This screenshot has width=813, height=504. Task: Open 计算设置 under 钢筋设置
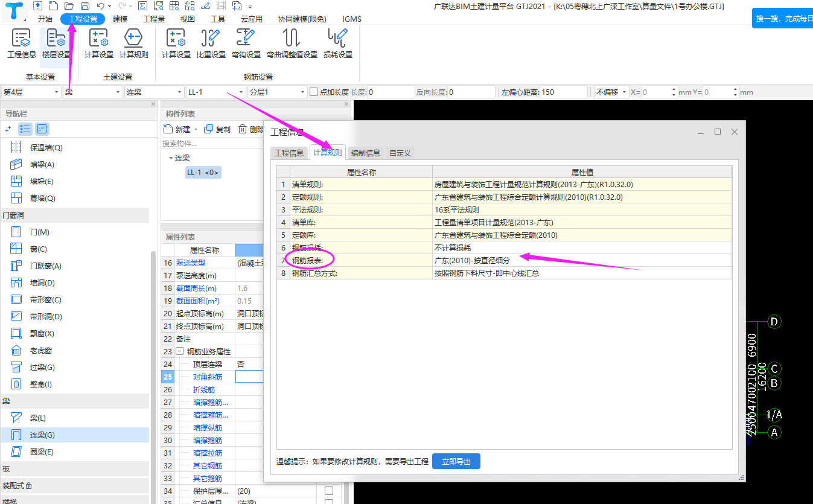[x=176, y=43]
